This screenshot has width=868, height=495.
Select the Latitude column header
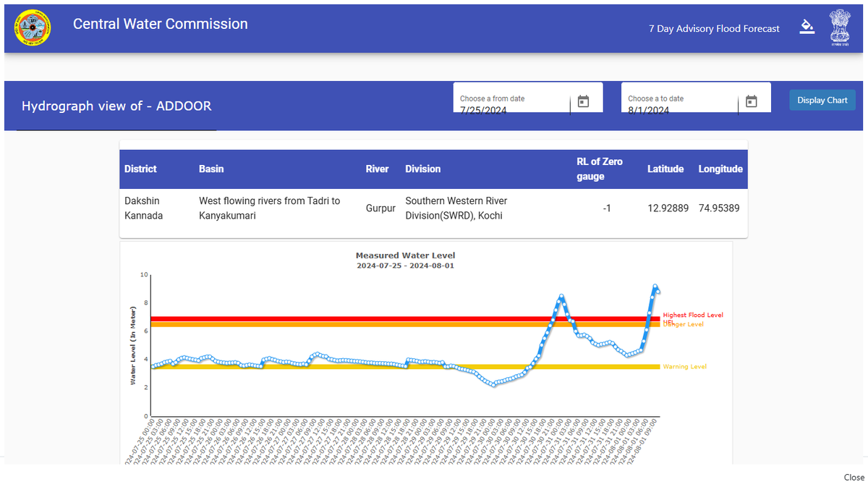pyautogui.click(x=665, y=169)
